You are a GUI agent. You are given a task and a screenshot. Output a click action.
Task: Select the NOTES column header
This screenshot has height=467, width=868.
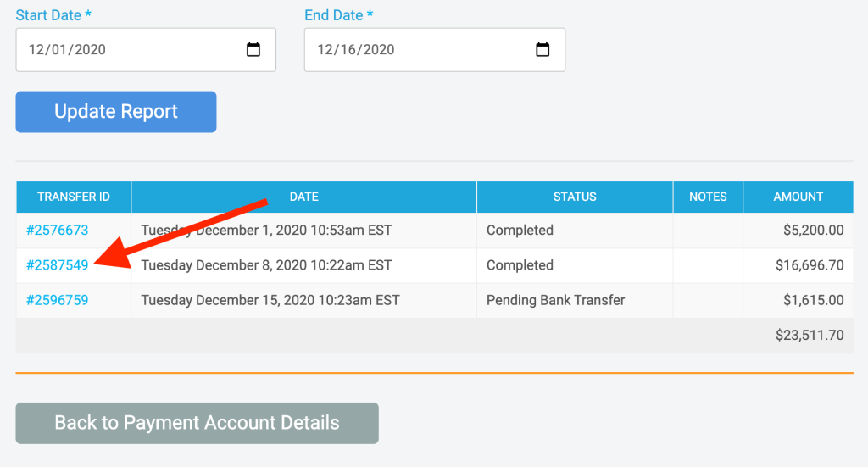click(708, 197)
